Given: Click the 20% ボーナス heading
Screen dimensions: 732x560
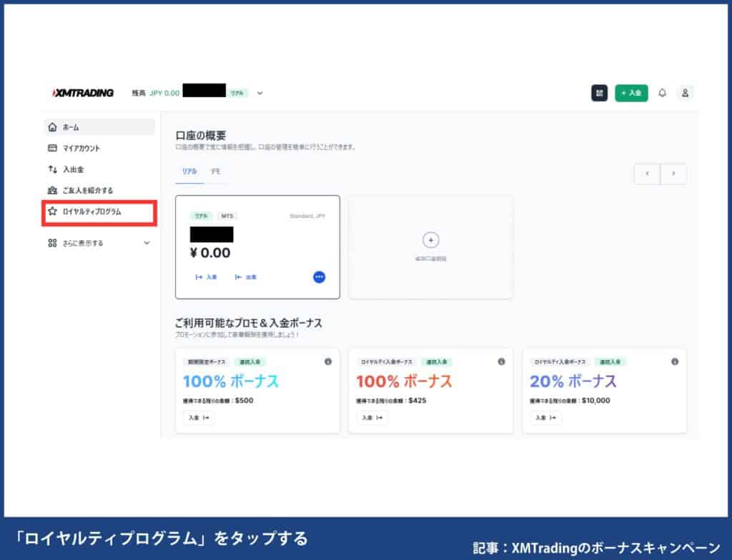Looking at the screenshot, I should [x=573, y=381].
